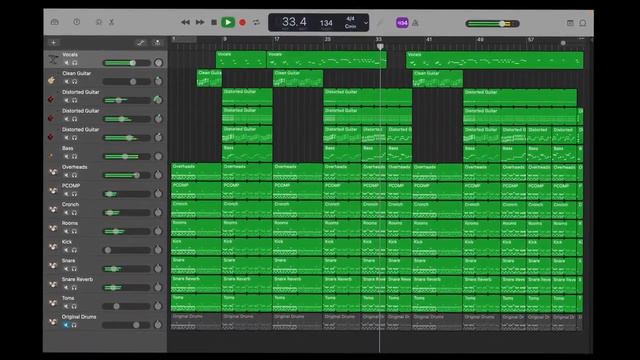
Task: Fast forward the playhead
Action: pos(200,22)
